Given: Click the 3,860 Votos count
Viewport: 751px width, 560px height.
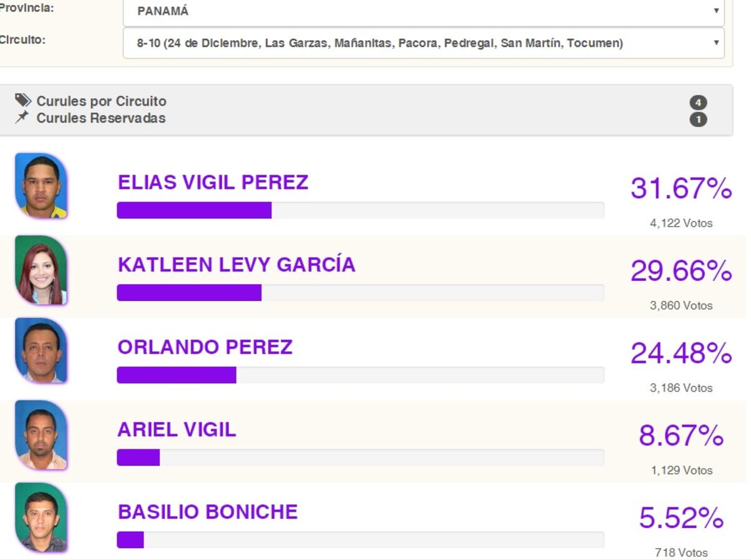Looking at the screenshot, I should coord(681,305).
